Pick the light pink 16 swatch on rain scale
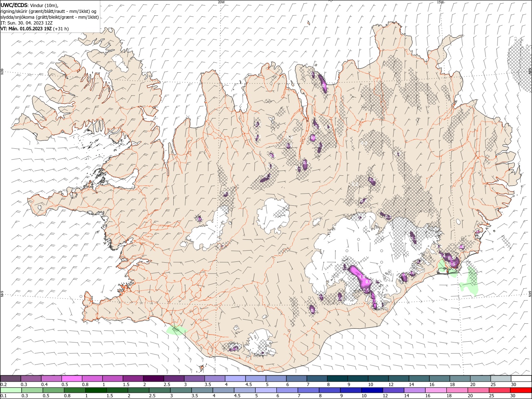The height and width of the screenshot is (399, 532). [x=435, y=390]
